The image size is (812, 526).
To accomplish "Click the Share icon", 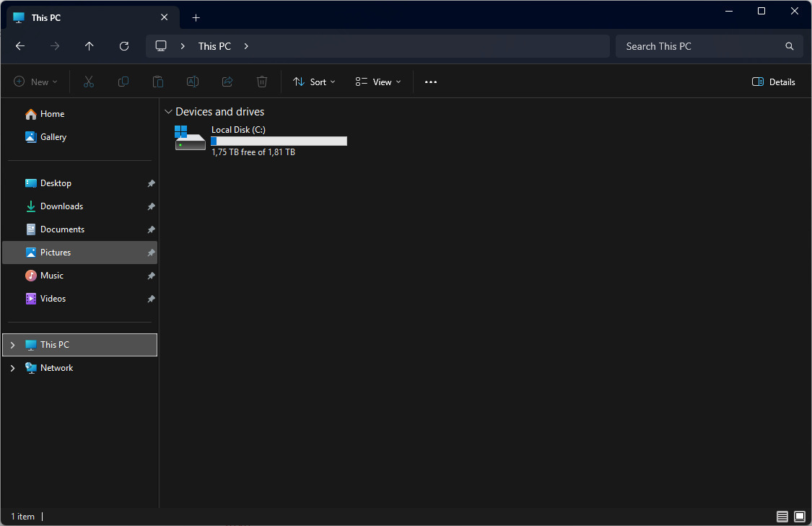I will (x=227, y=82).
